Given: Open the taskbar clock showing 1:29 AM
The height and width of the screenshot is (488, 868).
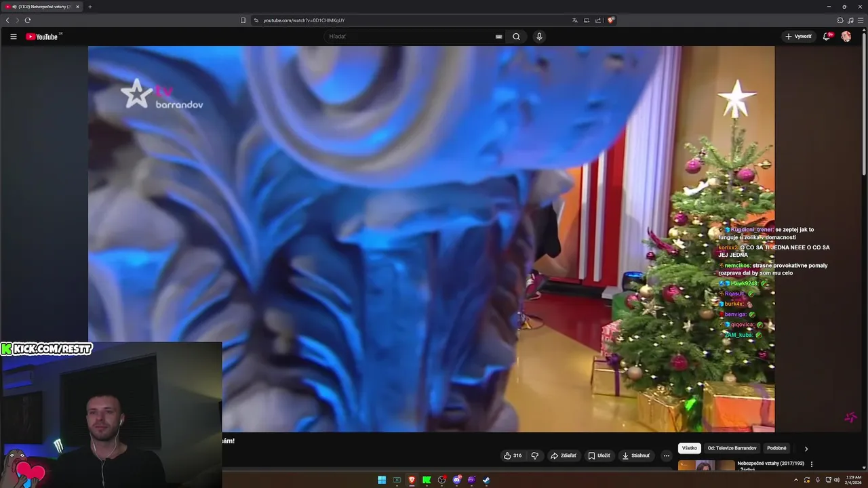Looking at the screenshot, I should [854, 480].
